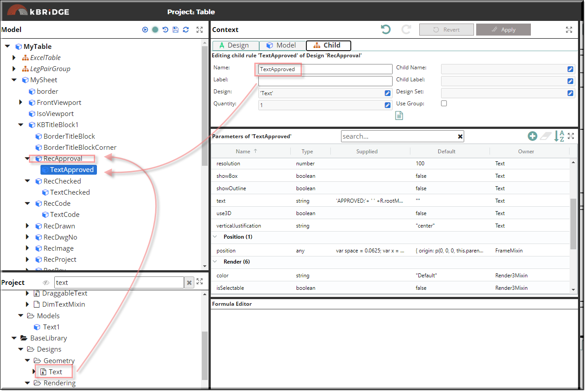
Task: Select the IsoViewport tree item
Action: 55,114
